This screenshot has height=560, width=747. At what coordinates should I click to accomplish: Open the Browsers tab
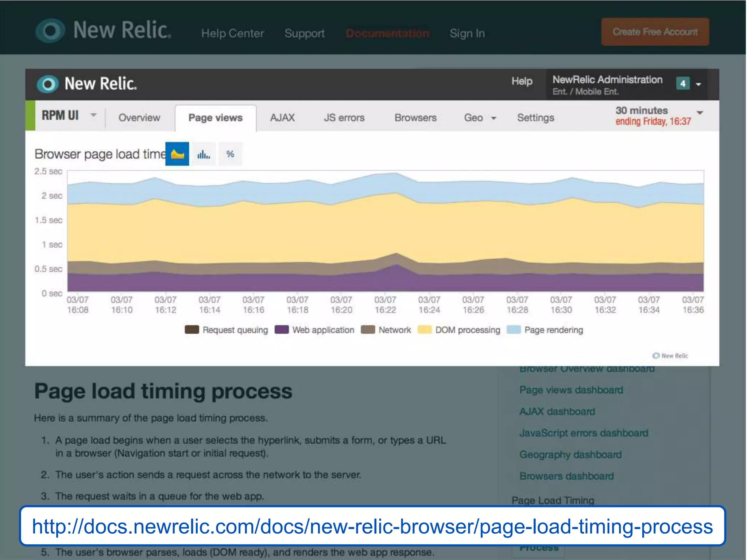415,118
